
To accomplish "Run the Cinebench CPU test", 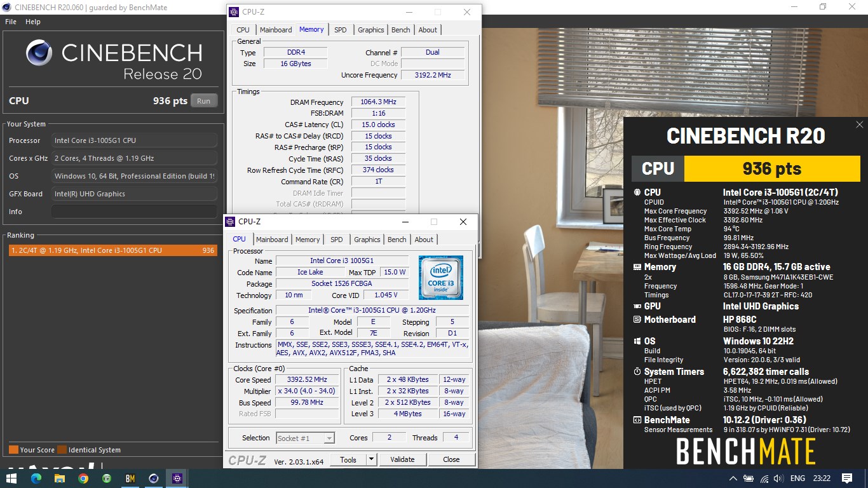I will point(203,100).
